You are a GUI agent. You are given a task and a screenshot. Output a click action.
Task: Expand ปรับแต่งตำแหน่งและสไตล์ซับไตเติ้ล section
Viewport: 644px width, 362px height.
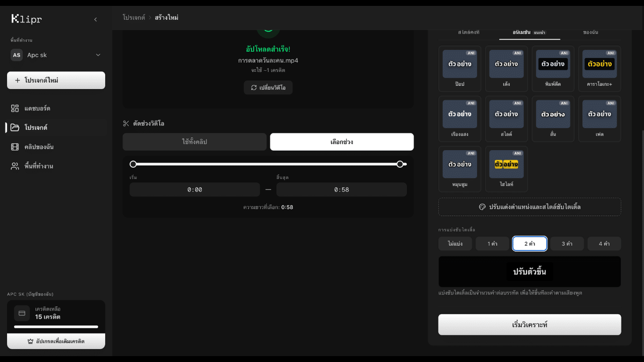coord(529,207)
